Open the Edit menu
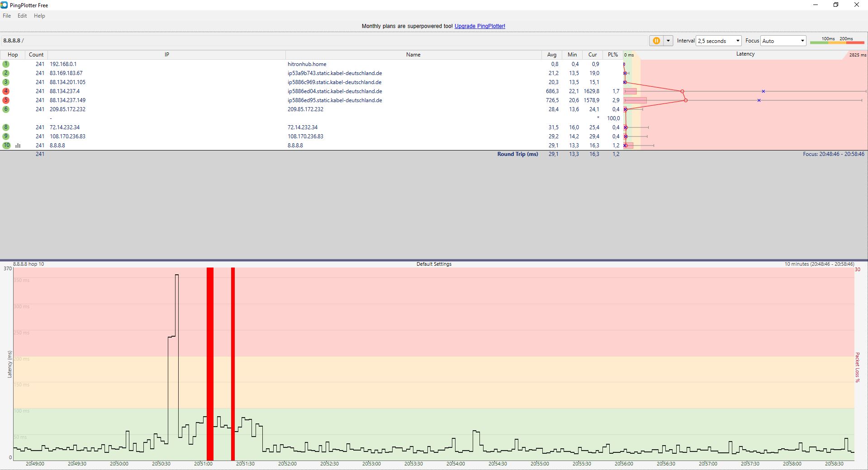 [x=22, y=16]
